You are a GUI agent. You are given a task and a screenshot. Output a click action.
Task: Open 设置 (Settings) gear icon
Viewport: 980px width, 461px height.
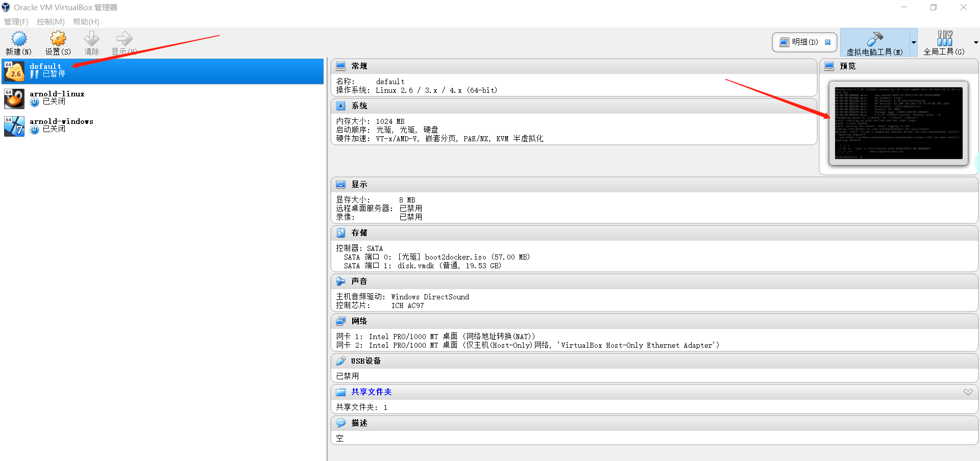click(58, 39)
